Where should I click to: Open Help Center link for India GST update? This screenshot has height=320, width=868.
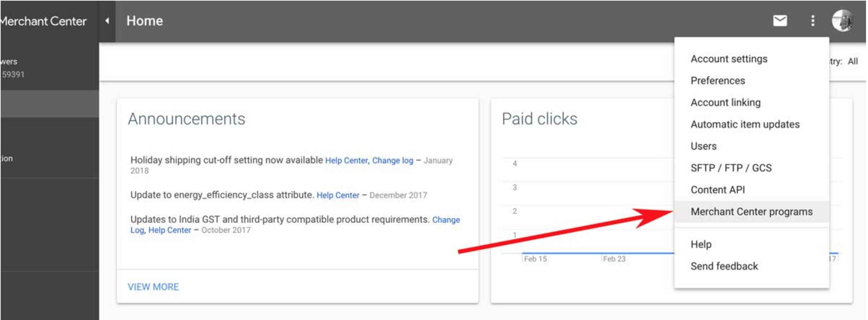170,230
